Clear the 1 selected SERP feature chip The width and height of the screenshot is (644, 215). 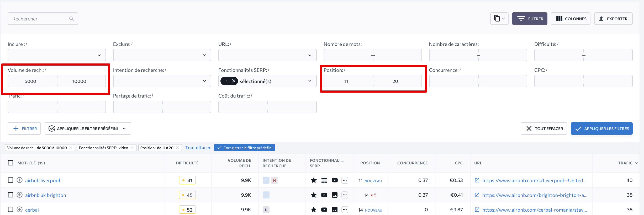click(234, 81)
